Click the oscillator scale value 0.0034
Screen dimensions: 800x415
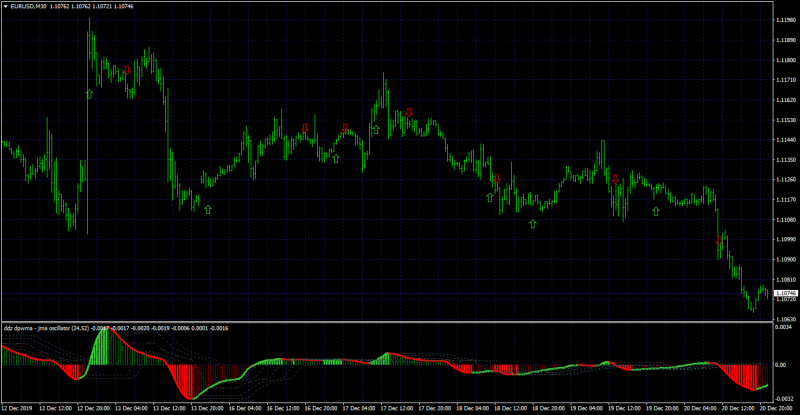784,327
